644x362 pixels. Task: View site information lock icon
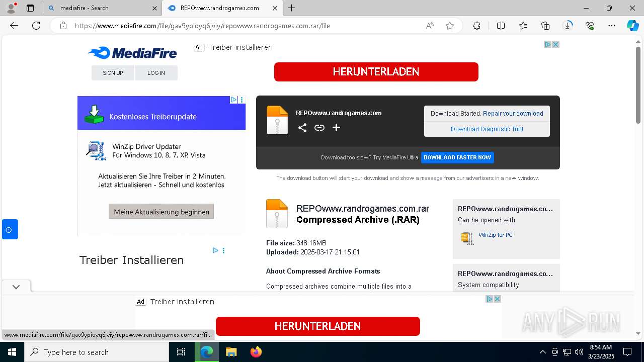(x=63, y=26)
